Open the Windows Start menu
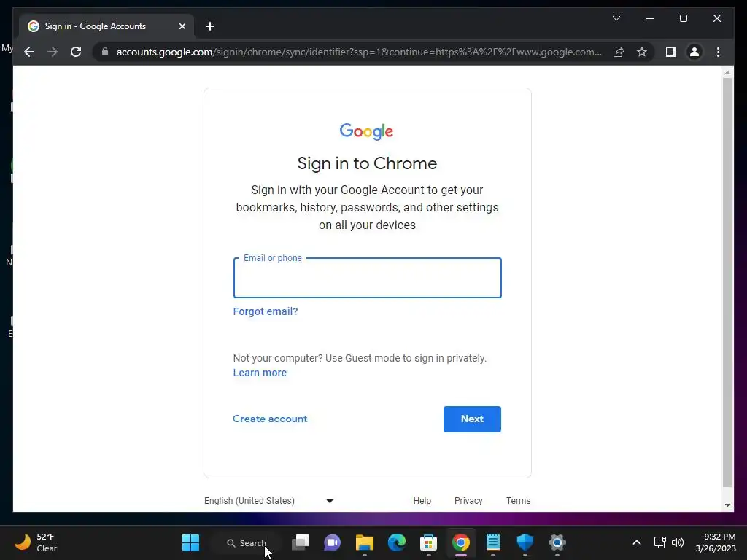The image size is (747, 560). click(x=190, y=542)
